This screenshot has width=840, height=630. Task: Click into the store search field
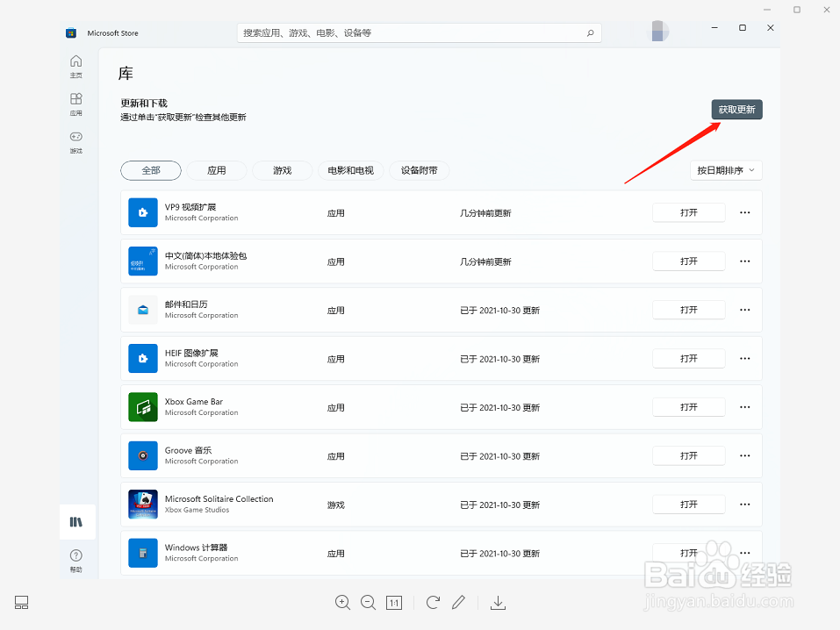click(x=419, y=33)
